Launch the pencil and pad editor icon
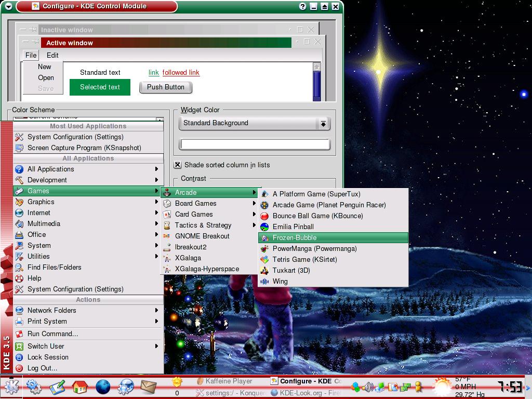The width and height of the screenshot is (532, 399). (x=57, y=388)
